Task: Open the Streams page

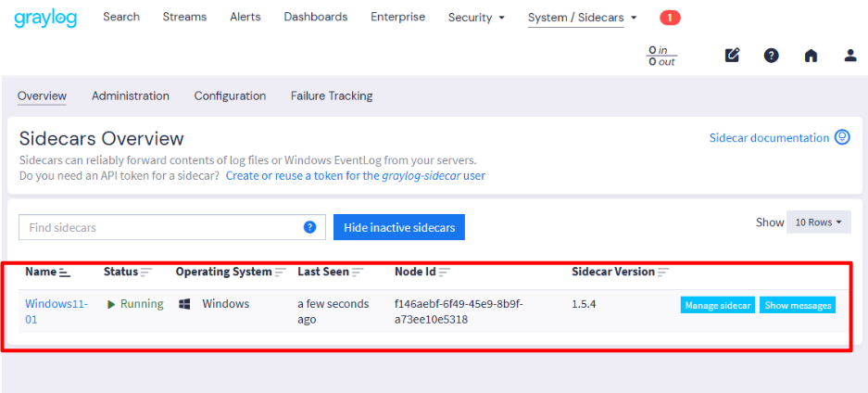Action: point(184,18)
